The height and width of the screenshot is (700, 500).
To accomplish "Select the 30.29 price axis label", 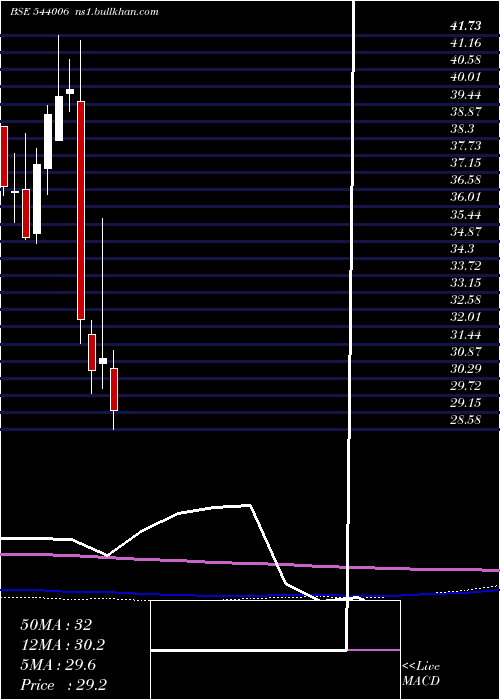I will pyautogui.click(x=466, y=369).
